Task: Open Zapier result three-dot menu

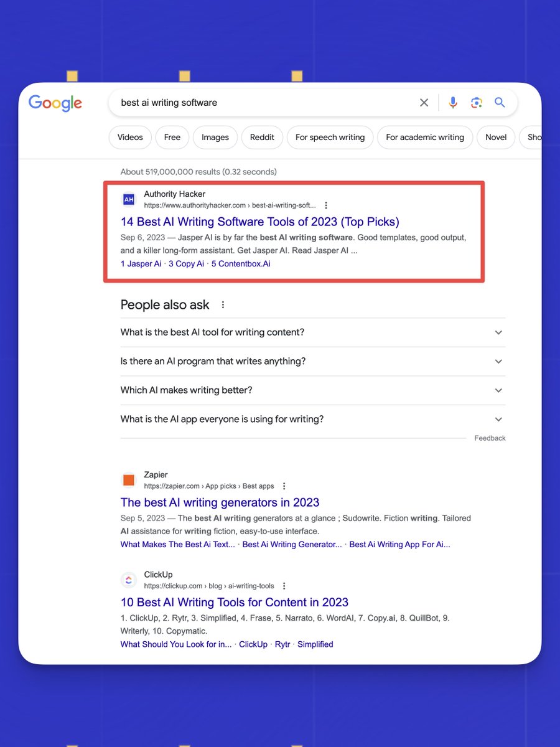Action: [x=284, y=486]
